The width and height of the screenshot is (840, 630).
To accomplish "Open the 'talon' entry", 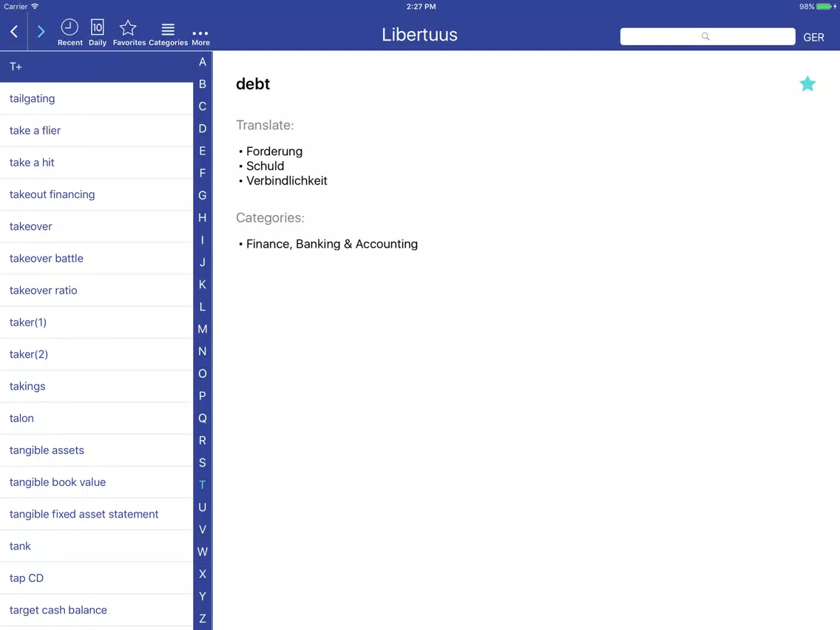I will point(96,419).
